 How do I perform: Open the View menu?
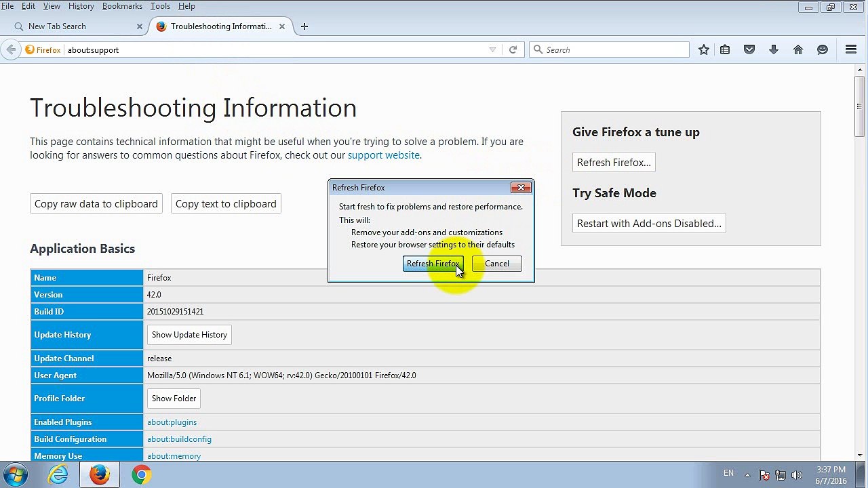click(52, 6)
